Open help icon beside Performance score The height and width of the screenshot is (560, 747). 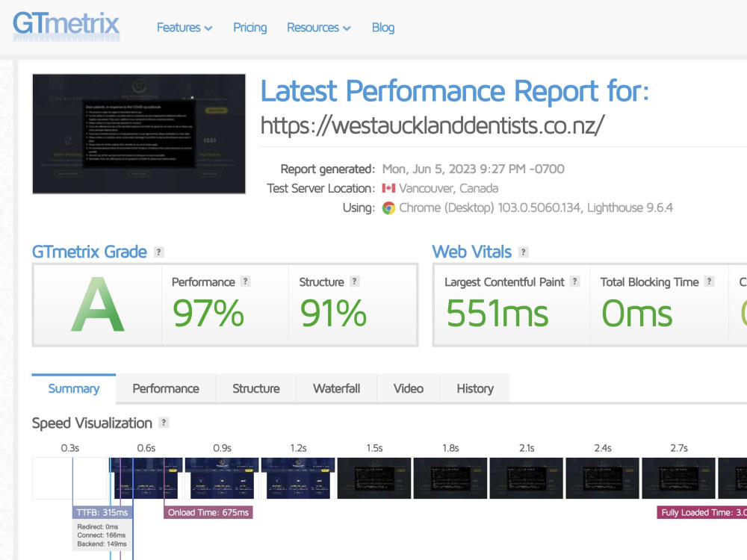[x=245, y=281]
